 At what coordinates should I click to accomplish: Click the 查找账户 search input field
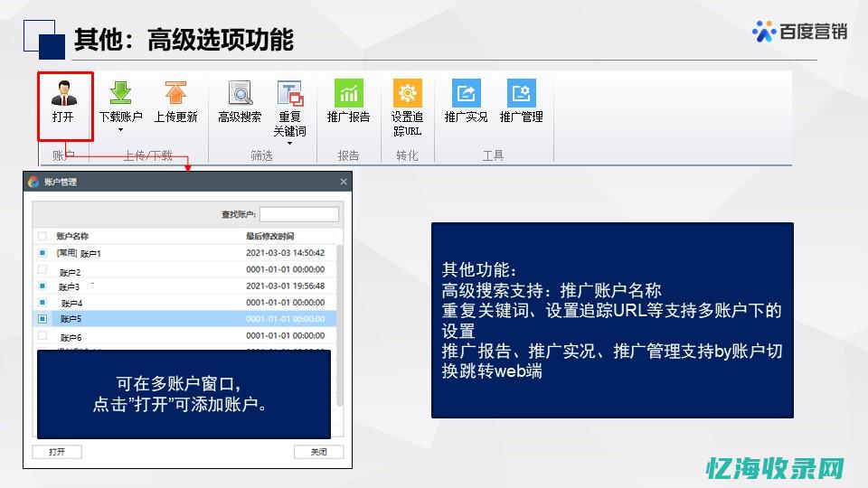point(298,214)
